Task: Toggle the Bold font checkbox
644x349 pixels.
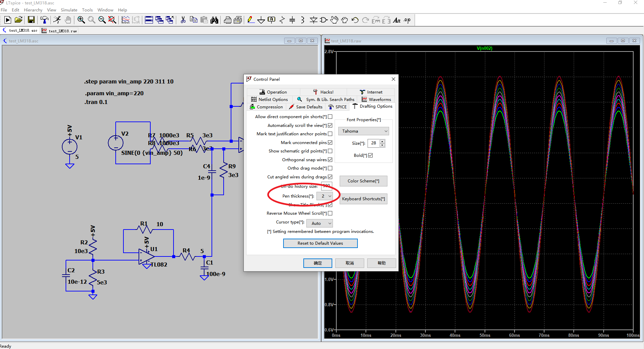Action: 370,155
